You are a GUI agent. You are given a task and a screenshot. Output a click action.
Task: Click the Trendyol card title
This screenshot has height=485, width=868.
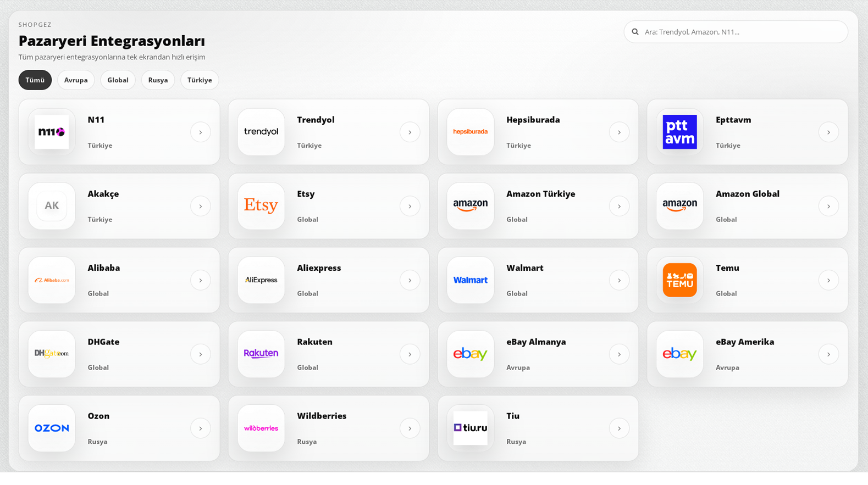[x=316, y=120]
